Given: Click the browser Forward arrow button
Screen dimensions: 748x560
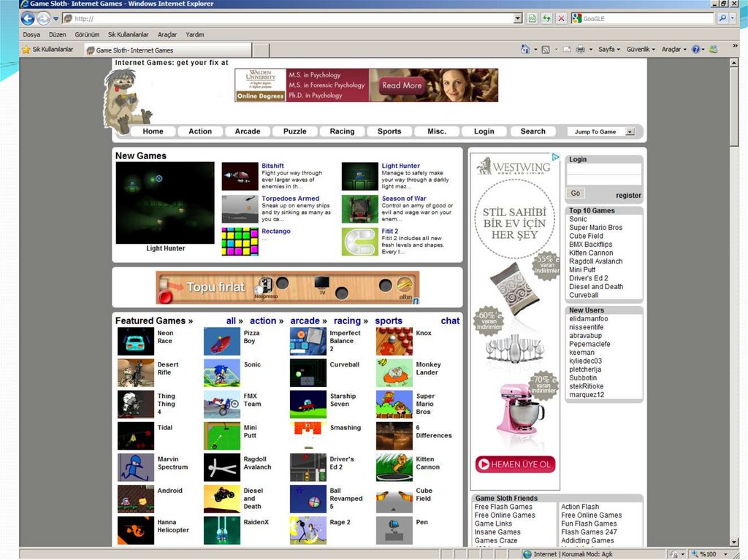Looking at the screenshot, I should [x=43, y=18].
